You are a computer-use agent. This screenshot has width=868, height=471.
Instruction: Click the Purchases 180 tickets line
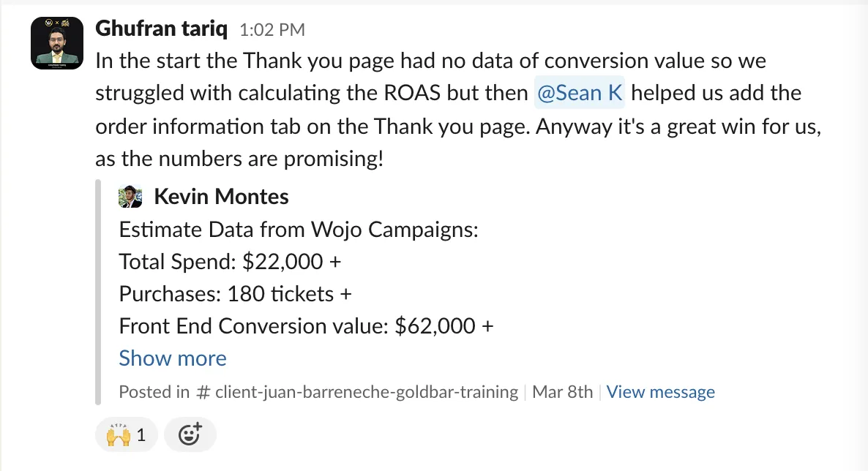tap(235, 294)
